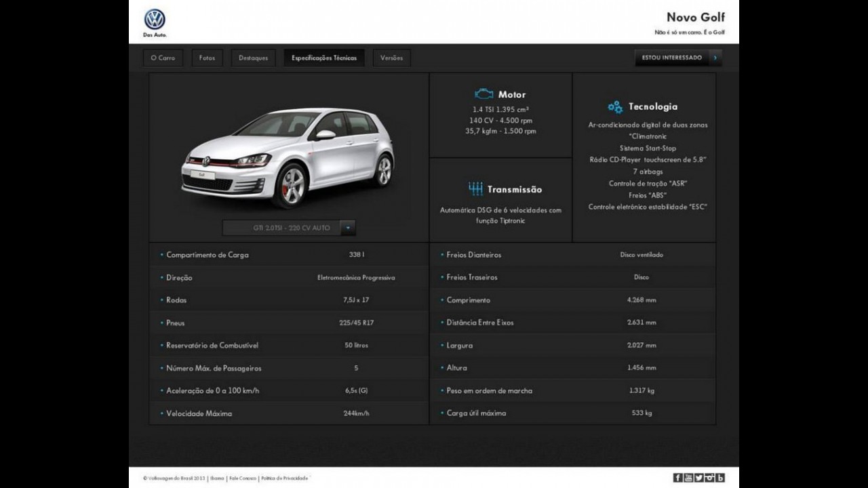Click the Velocidade Máxima label

[199, 413]
